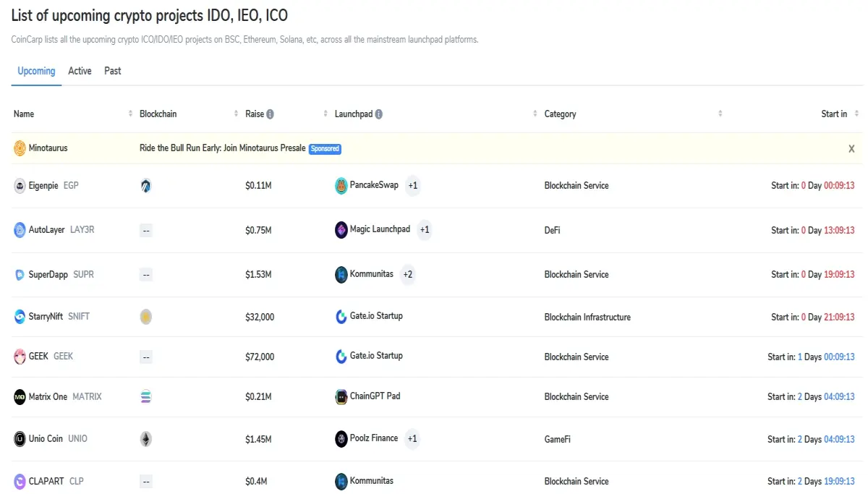Click the $1.53M raise value
The height and width of the screenshot is (494, 868).
pyautogui.click(x=258, y=275)
